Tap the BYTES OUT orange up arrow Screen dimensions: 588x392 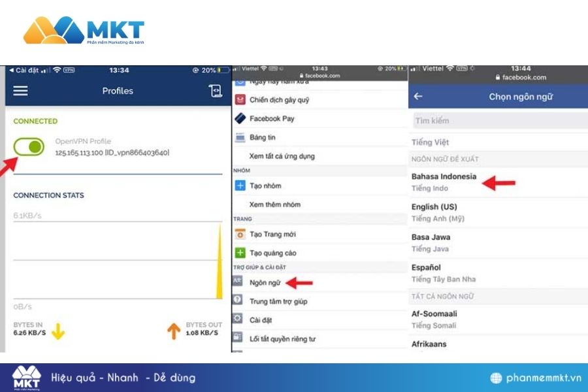tap(174, 331)
